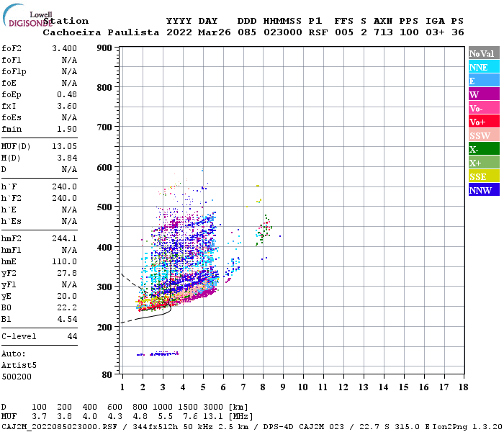Select the SSW legend swatch
Viewport: 504px width, 432px height.
484,135
